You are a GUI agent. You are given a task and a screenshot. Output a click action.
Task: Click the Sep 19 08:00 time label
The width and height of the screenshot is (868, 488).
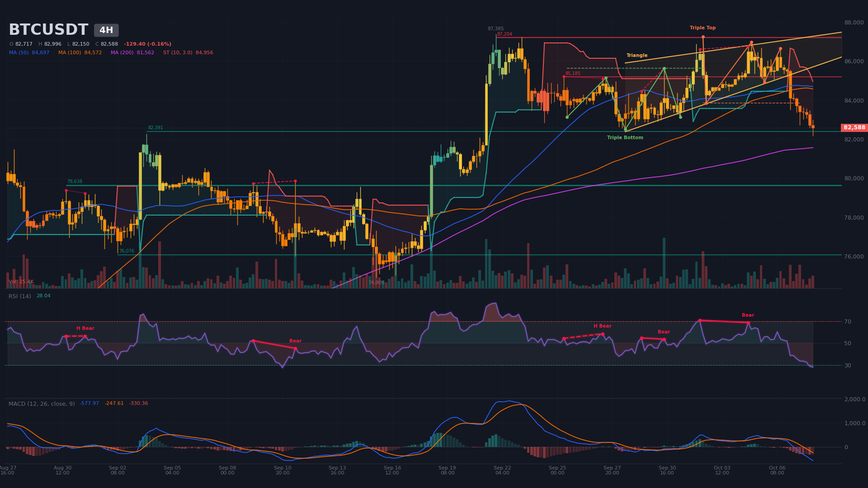[448, 470]
